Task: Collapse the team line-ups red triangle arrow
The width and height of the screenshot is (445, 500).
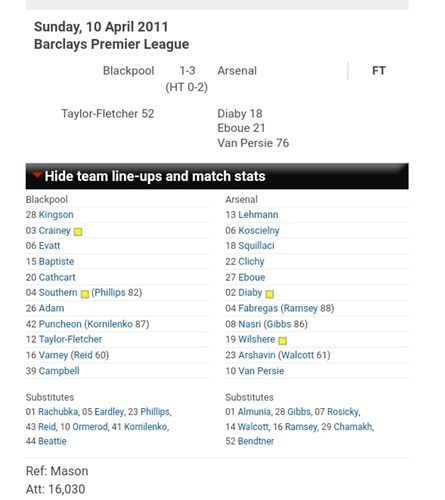Action: [37, 175]
